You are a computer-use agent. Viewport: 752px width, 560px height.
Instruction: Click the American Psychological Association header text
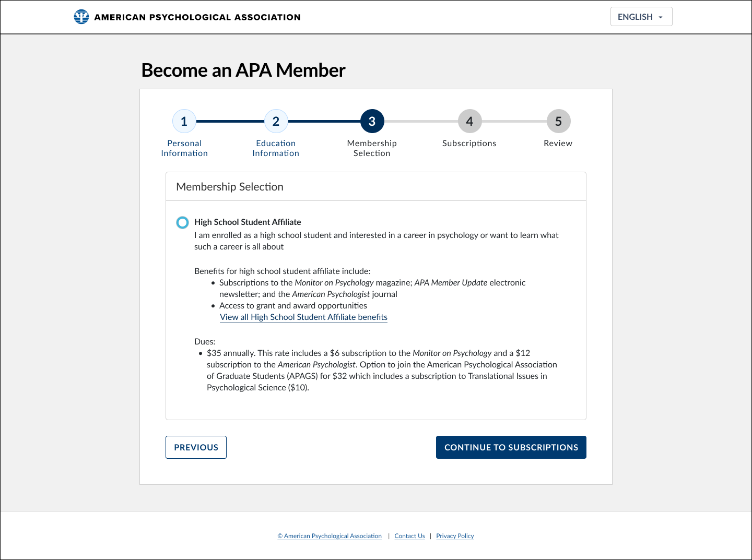pos(197,17)
